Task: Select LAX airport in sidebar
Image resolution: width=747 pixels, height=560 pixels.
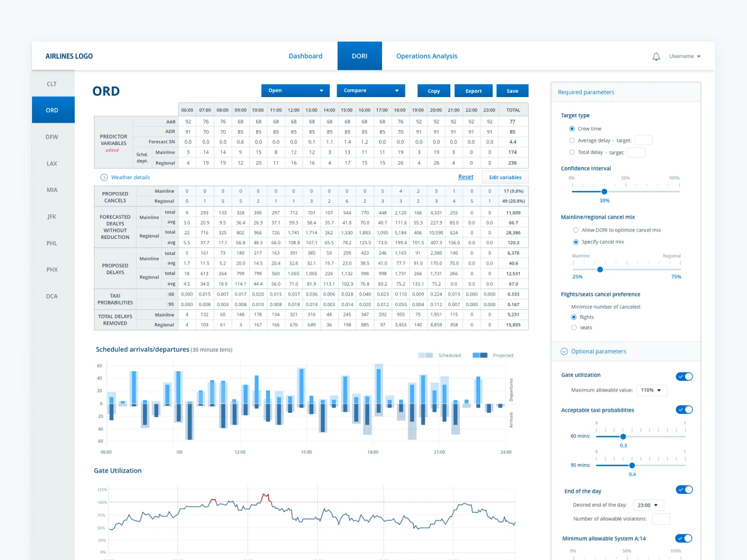Action: click(x=52, y=164)
